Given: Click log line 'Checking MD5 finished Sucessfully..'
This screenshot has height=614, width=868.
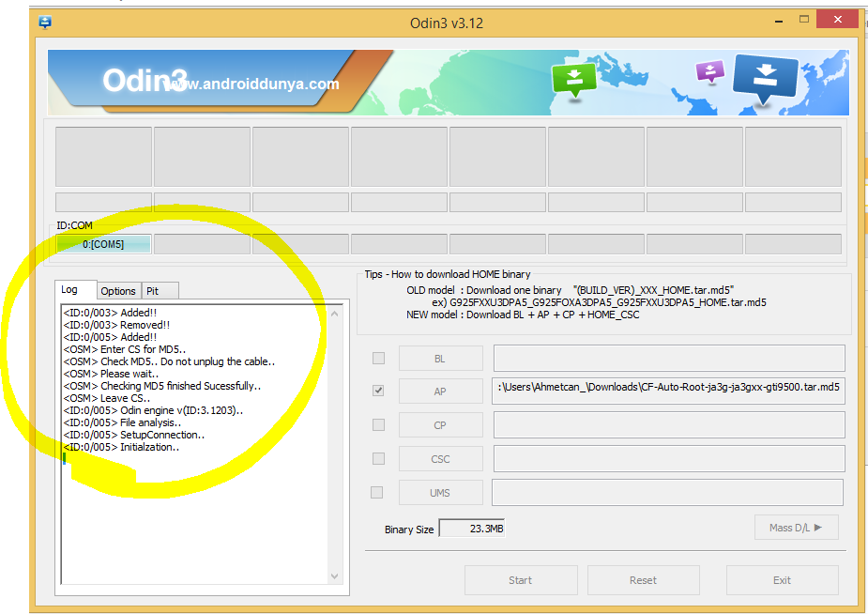Looking at the screenshot, I should [162, 386].
